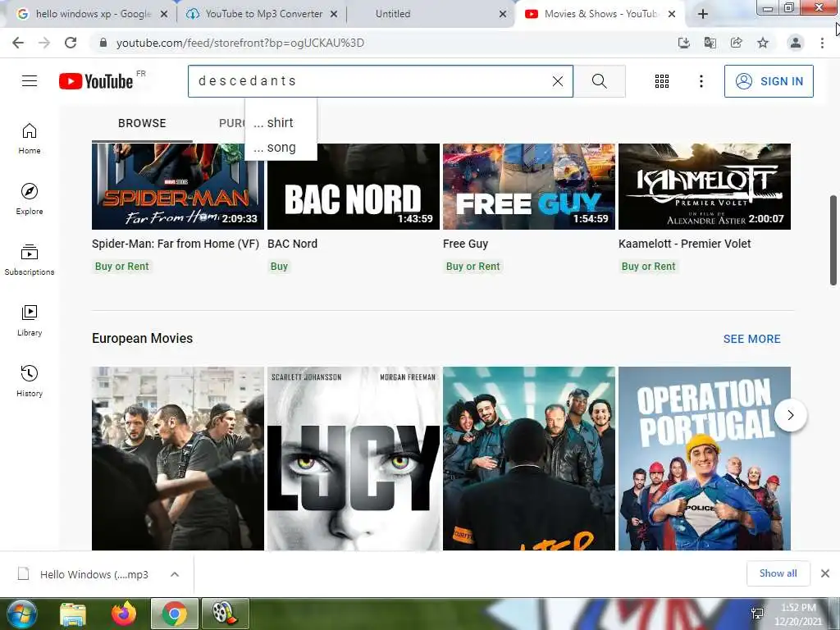This screenshot has height=630, width=840.
Task: Click the install app icon in address bar
Action: coord(683,43)
